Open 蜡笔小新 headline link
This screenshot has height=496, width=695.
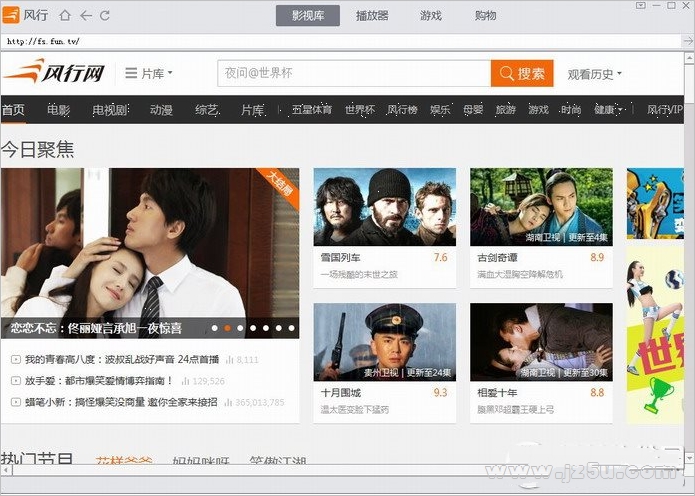pyautogui.click(x=121, y=402)
